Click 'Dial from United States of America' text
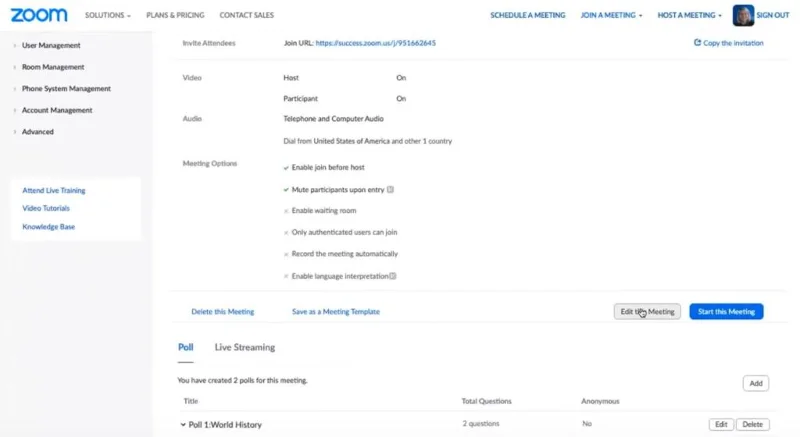This screenshot has width=800, height=437. [336, 141]
